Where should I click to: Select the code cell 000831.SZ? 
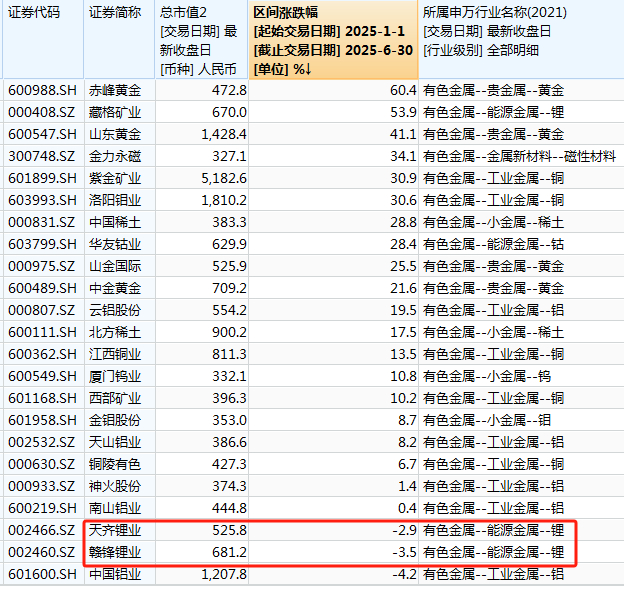[x=41, y=222]
